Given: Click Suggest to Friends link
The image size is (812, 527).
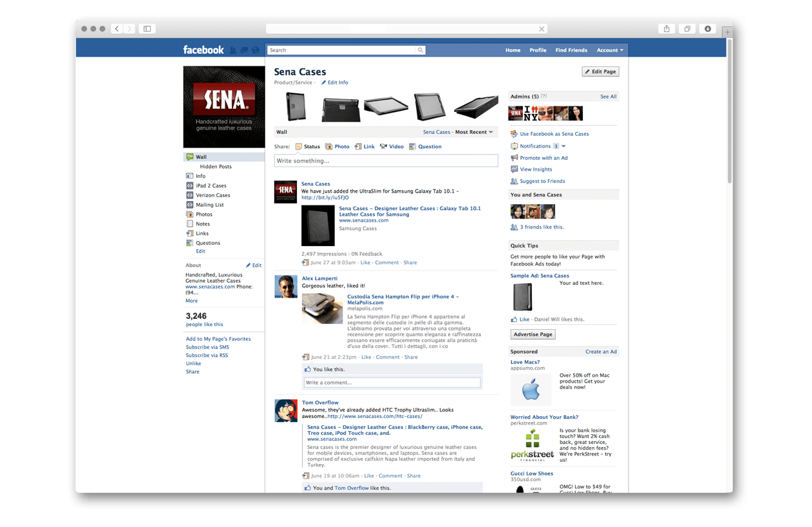Looking at the screenshot, I should click(542, 181).
